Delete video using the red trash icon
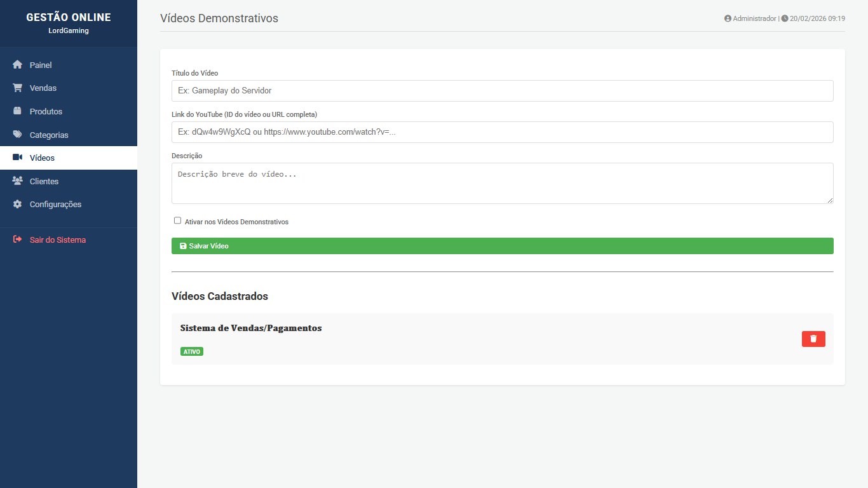 coord(813,339)
